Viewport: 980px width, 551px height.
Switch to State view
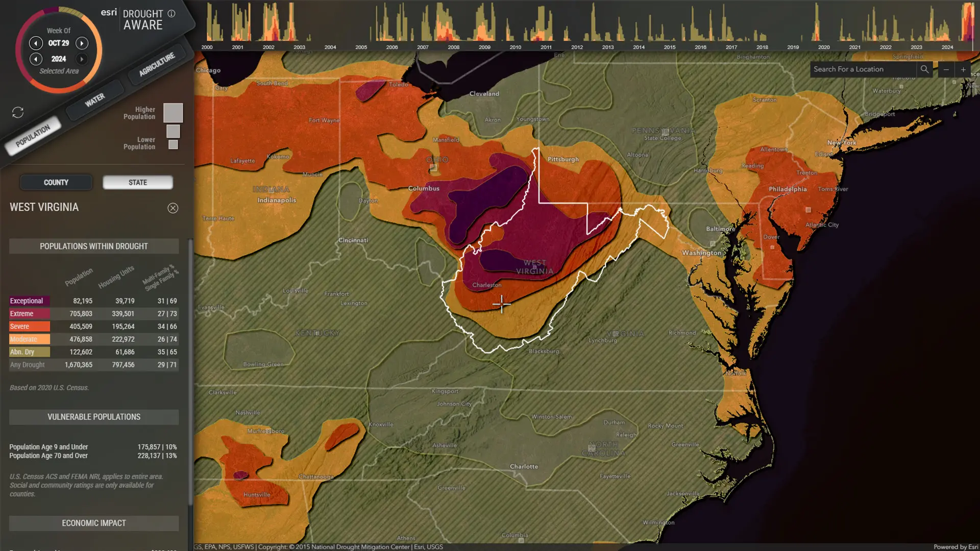click(x=138, y=183)
